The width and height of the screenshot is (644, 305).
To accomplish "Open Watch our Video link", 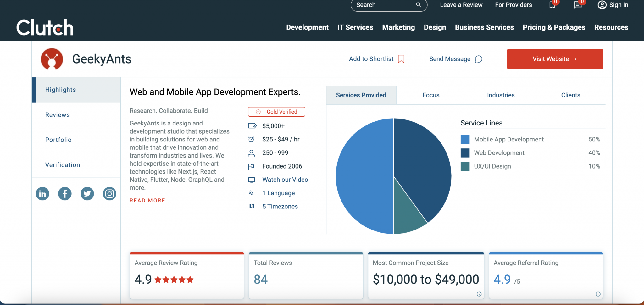I will 285,180.
